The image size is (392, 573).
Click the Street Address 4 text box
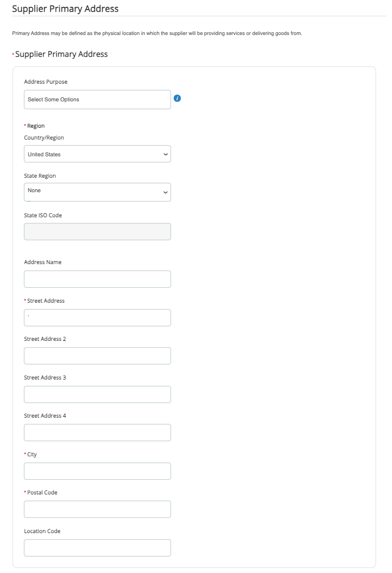pos(97,433)
